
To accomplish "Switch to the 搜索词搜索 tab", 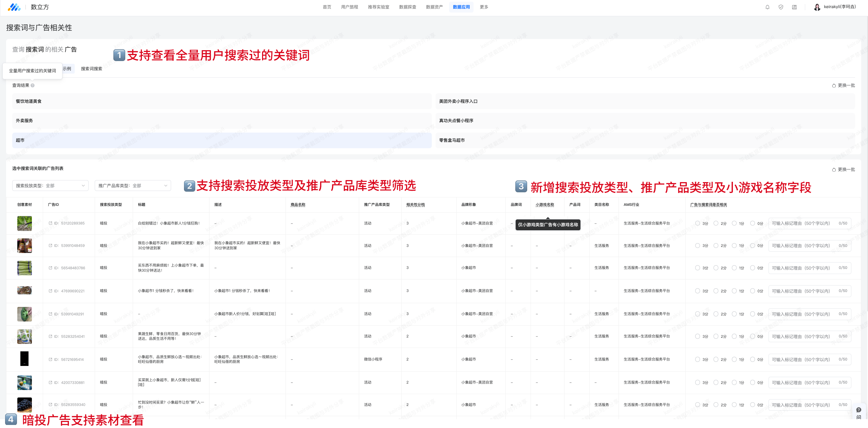I will tap(91, 69).
